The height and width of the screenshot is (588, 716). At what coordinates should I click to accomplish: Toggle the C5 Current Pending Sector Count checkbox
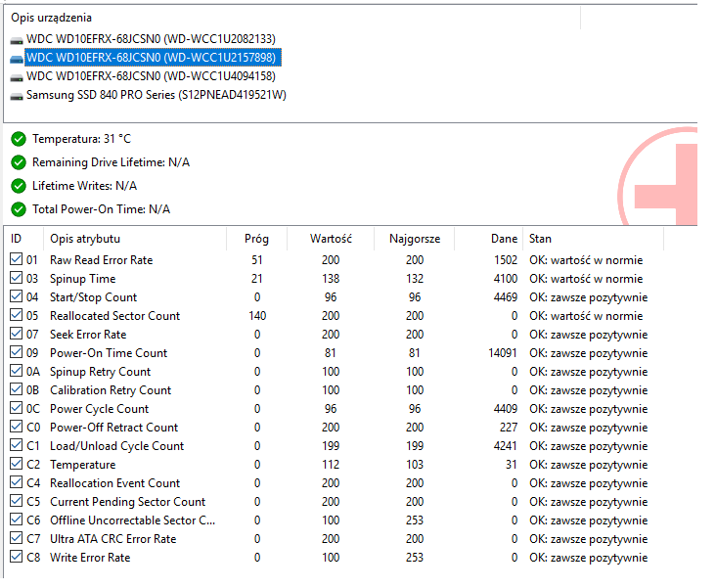click(16, 501)
